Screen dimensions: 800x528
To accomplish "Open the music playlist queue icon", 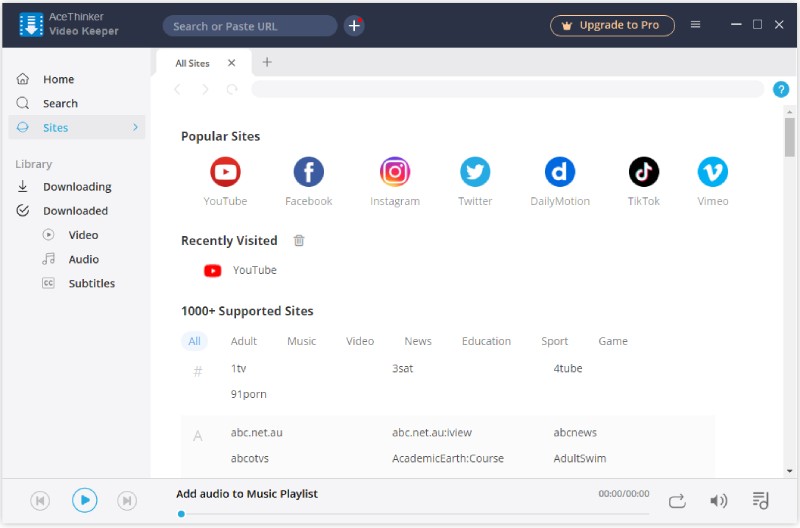I will click(x=761, y=501).
